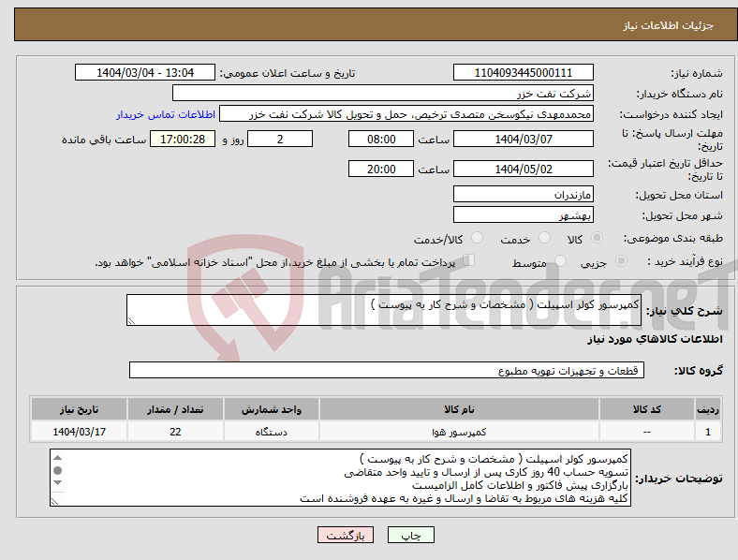Click the validity time field 20:00
The height and width of the screenshot is (560, 738).
coord(381,169)
